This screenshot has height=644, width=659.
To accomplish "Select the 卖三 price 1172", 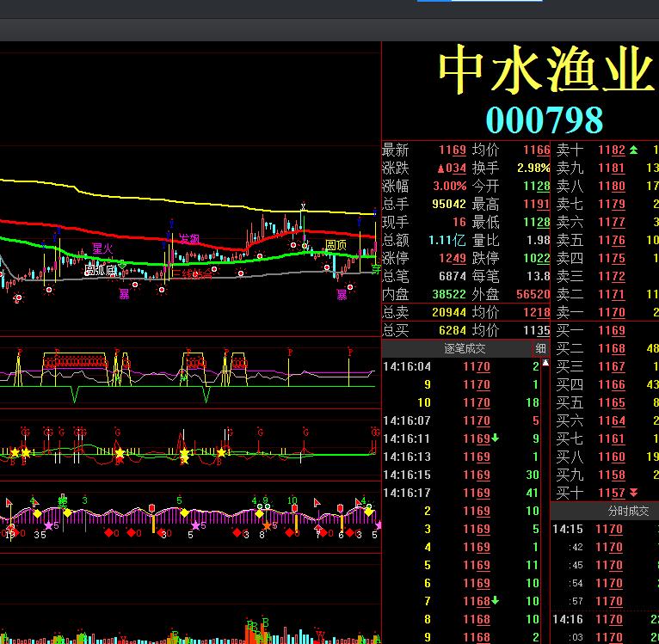I will pyautogui.click(x=612, y=276).
